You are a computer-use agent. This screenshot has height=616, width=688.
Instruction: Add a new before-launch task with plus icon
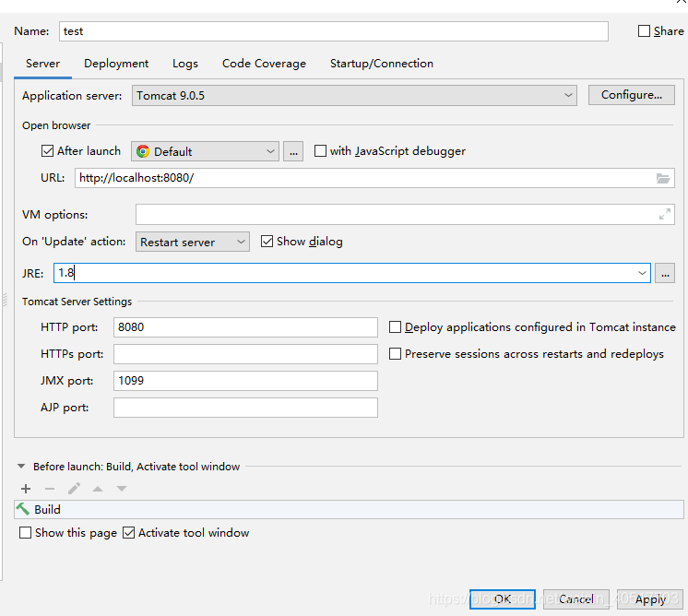[x=26, y=489]
